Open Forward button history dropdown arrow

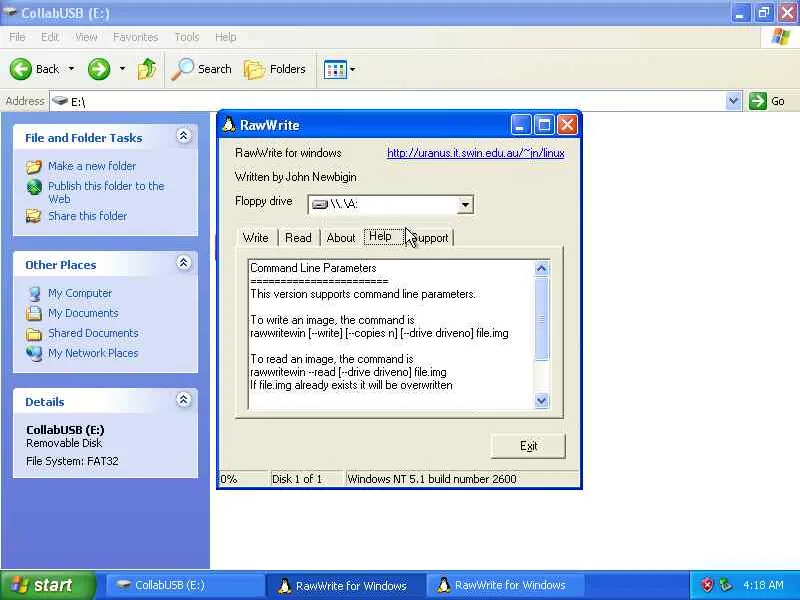pos(122,69)
